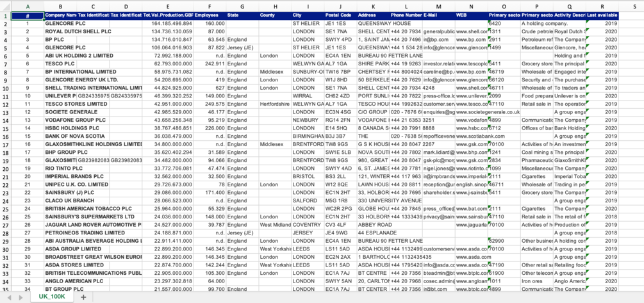Go to next sheet arrow
644x303 pixels.
(21, 297)
